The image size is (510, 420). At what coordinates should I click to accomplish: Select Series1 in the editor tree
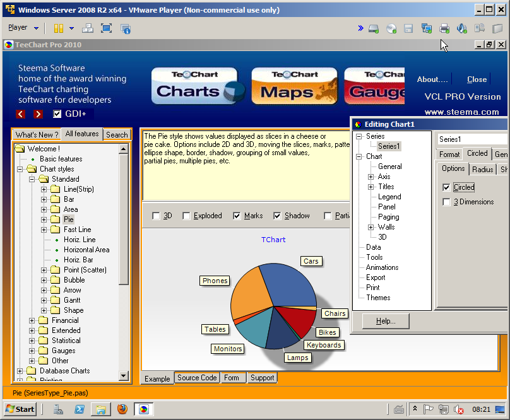coord(389,146)
